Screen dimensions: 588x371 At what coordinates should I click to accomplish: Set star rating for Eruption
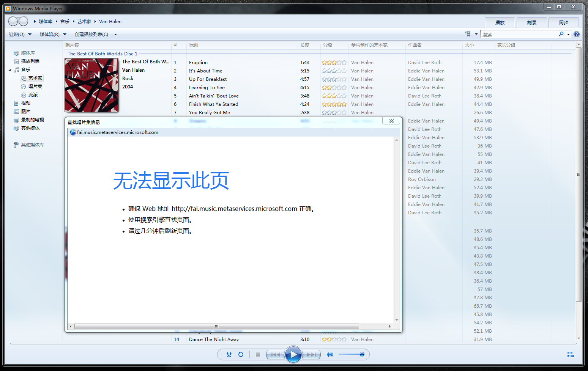click(334, 63)
